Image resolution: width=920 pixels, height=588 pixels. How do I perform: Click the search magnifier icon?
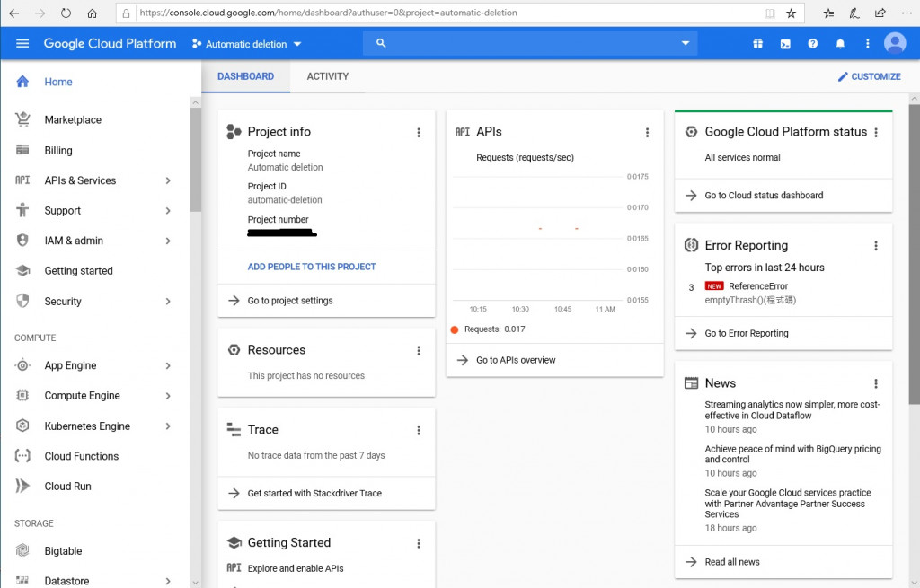click(x=381, y=43)
